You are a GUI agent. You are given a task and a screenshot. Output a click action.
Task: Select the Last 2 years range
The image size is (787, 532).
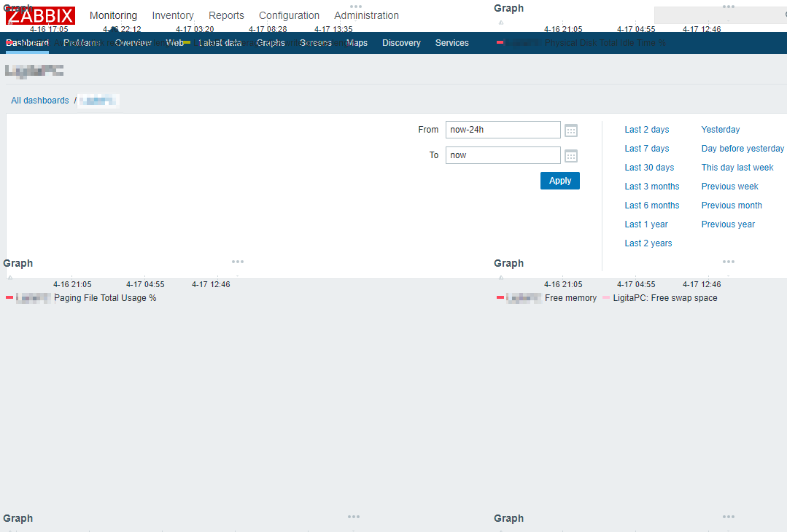tap(648, 243)
